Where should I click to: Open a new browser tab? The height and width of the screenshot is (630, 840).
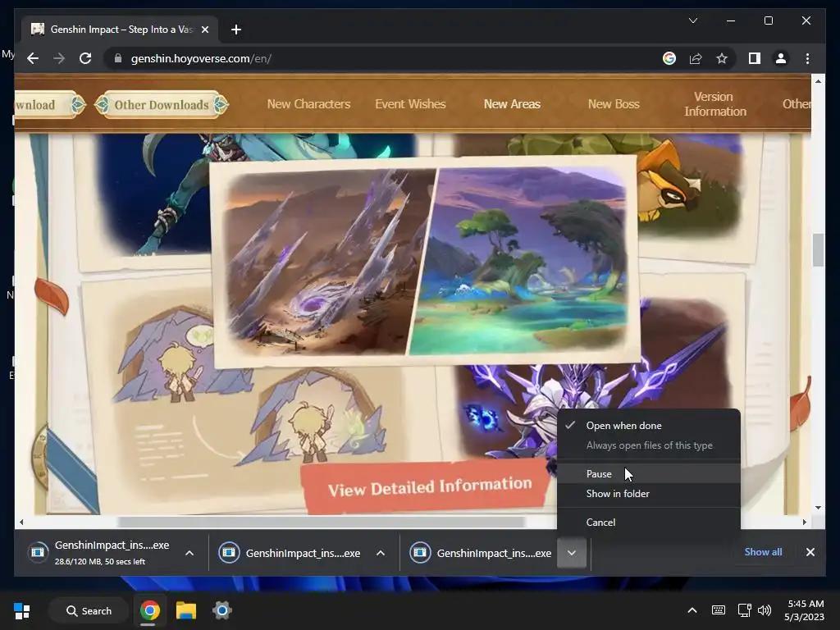click(x=235, y=30)
